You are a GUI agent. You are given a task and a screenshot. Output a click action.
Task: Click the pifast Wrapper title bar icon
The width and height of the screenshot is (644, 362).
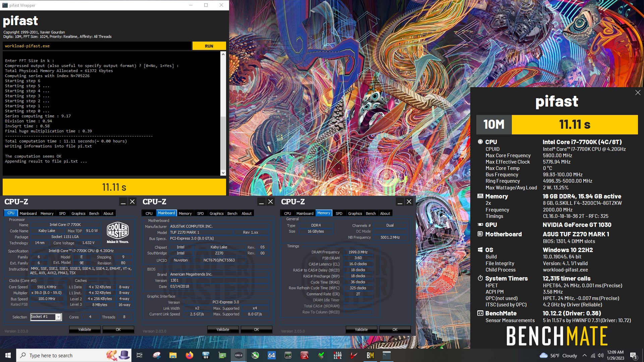point(5,5)
